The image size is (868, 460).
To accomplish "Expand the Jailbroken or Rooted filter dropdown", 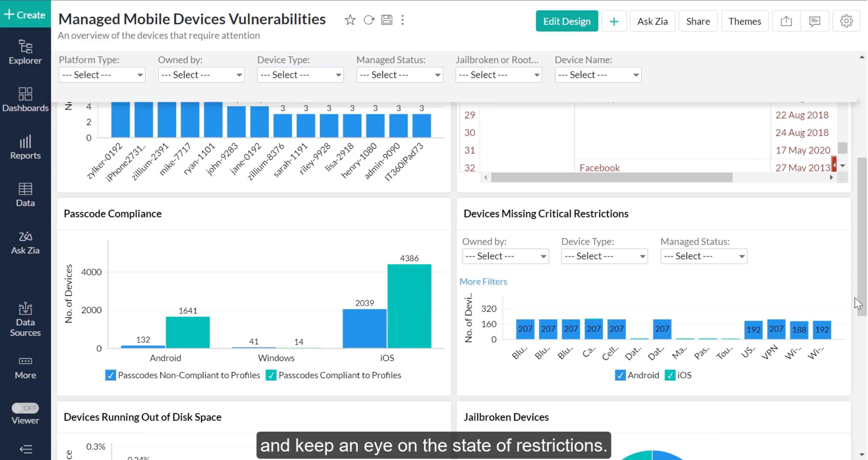I will pyautogui.click(x=498, y=75).
